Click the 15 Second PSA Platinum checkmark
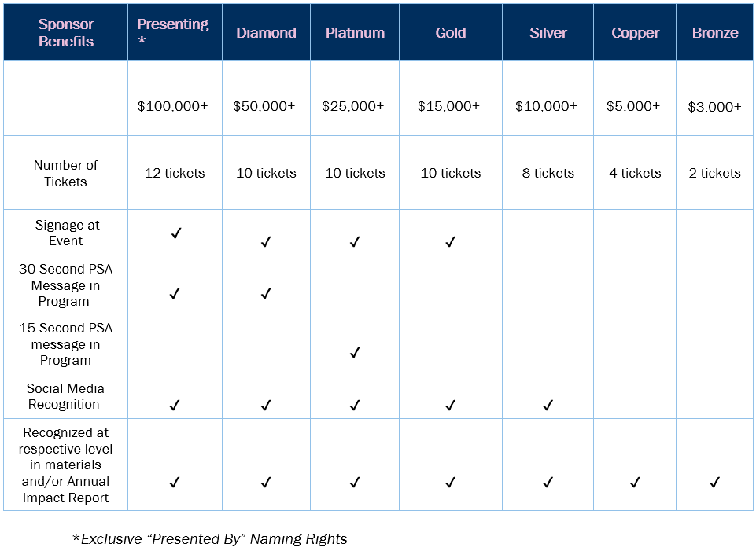The height and width of the screenshot is (551, 756). (x=355, y=353)
